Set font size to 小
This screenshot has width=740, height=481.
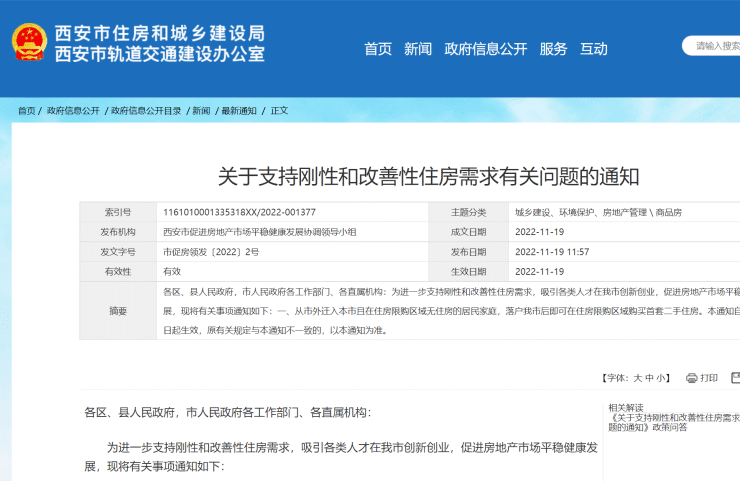tap(661, 378)
